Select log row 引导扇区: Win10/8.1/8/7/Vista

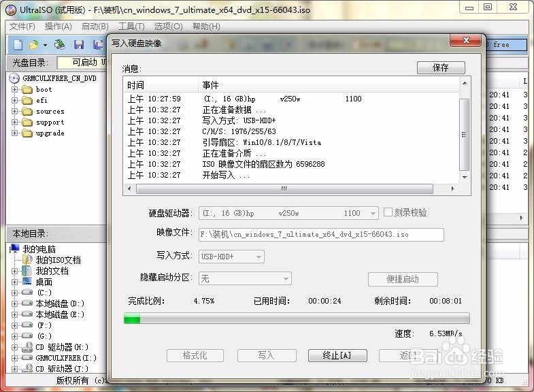(292, 143)
